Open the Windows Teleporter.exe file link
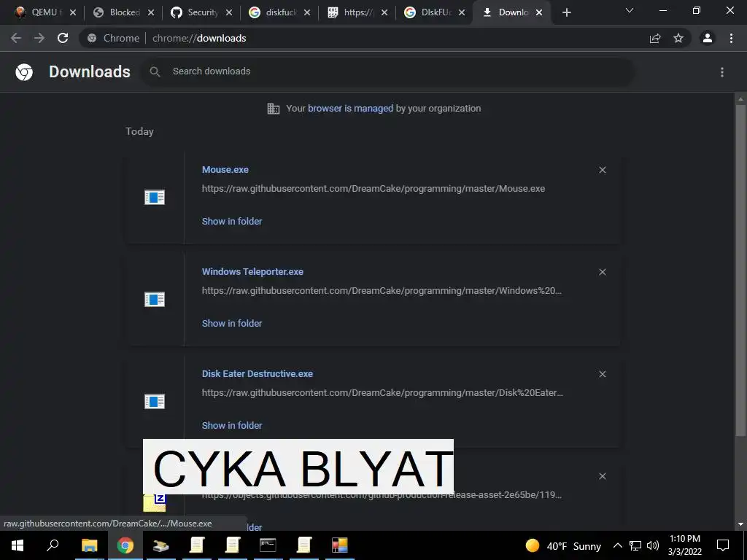This screenshot has width=747, height=560. click(252, 271)
